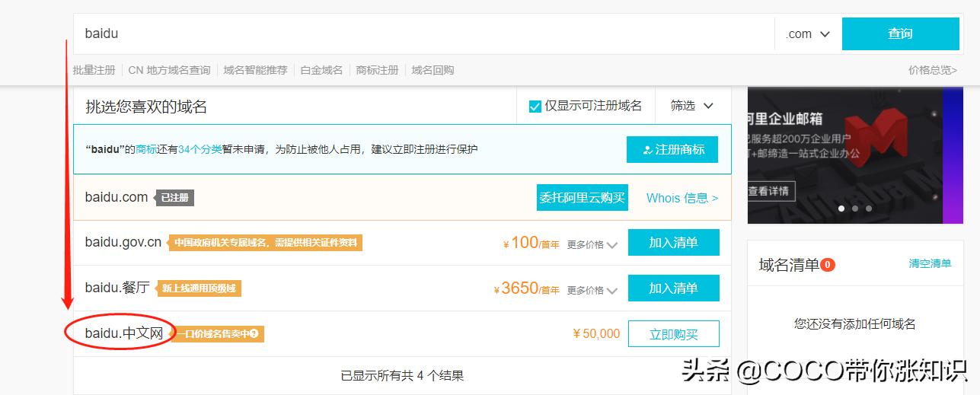
Task: Click 清空清单 to clear the domain list
Action: point(930,263)
